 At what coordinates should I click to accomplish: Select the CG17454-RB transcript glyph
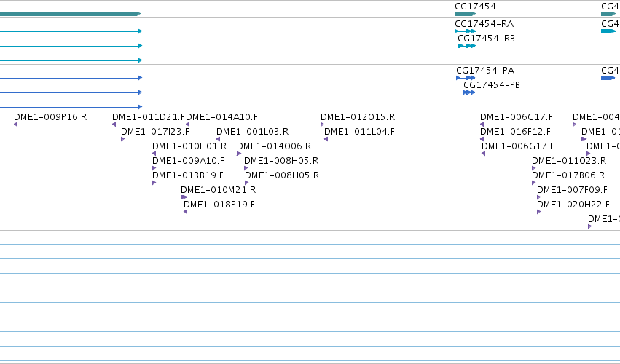tap(466, 46)
